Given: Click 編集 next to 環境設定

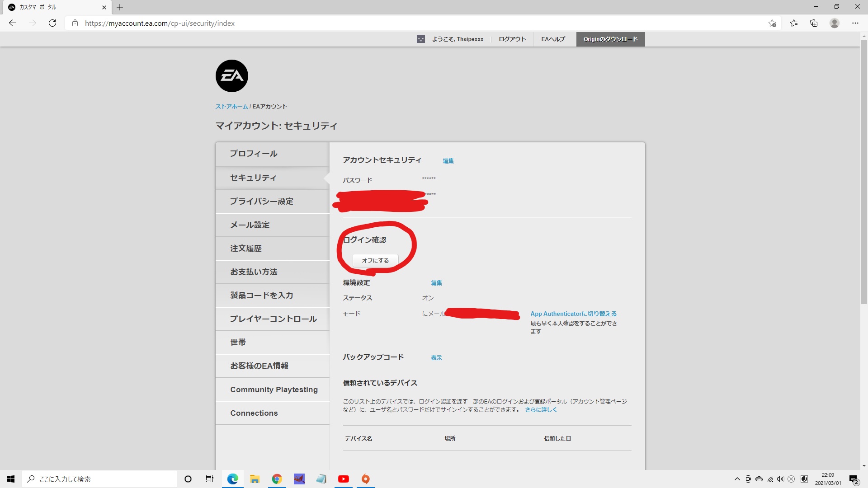Looking at the screenshot, I should pos(436,283).
